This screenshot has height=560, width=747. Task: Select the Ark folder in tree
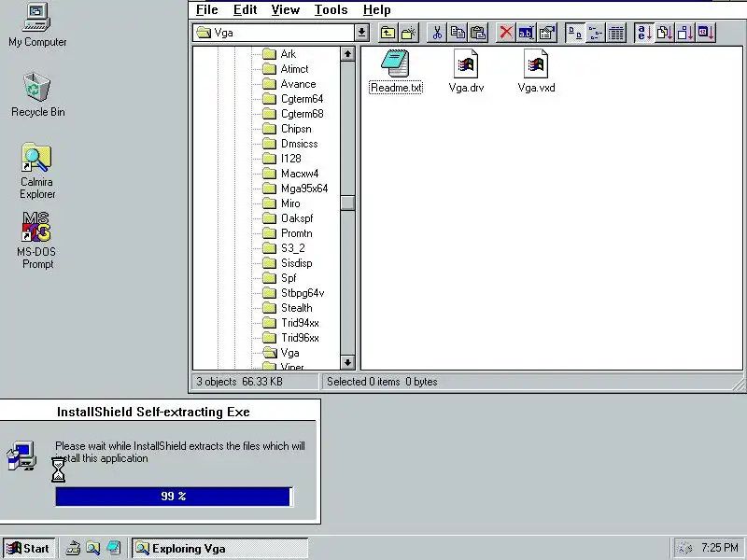pos(279,54)
